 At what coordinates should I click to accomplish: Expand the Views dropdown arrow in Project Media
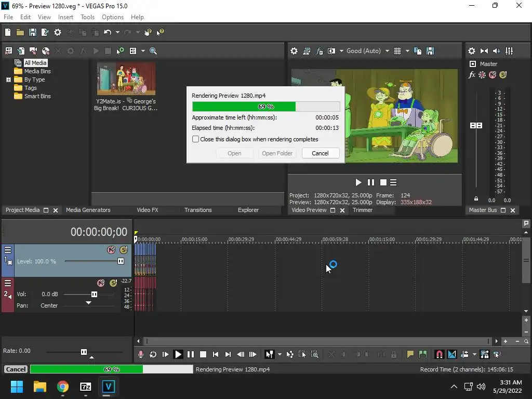point(143,51)
